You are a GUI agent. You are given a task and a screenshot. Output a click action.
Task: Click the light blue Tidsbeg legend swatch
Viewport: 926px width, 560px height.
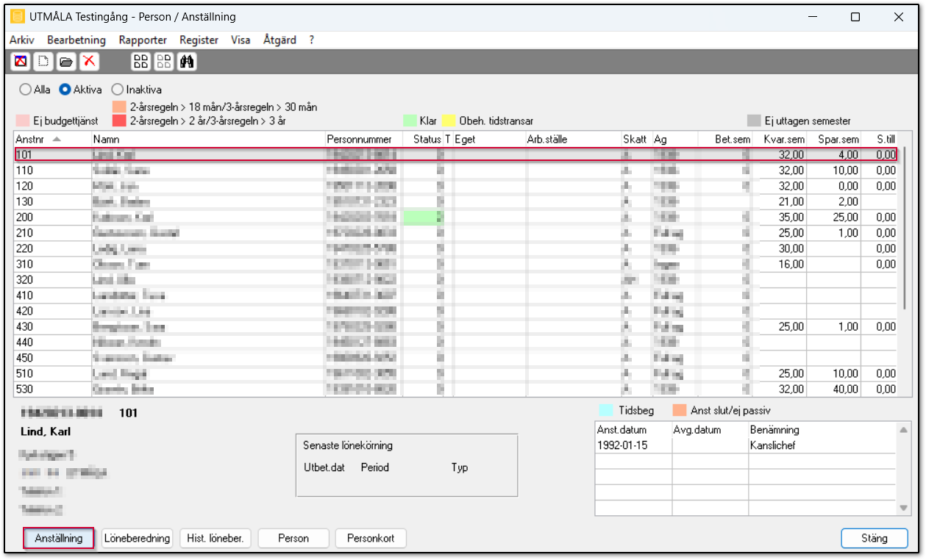click(605, 410)
